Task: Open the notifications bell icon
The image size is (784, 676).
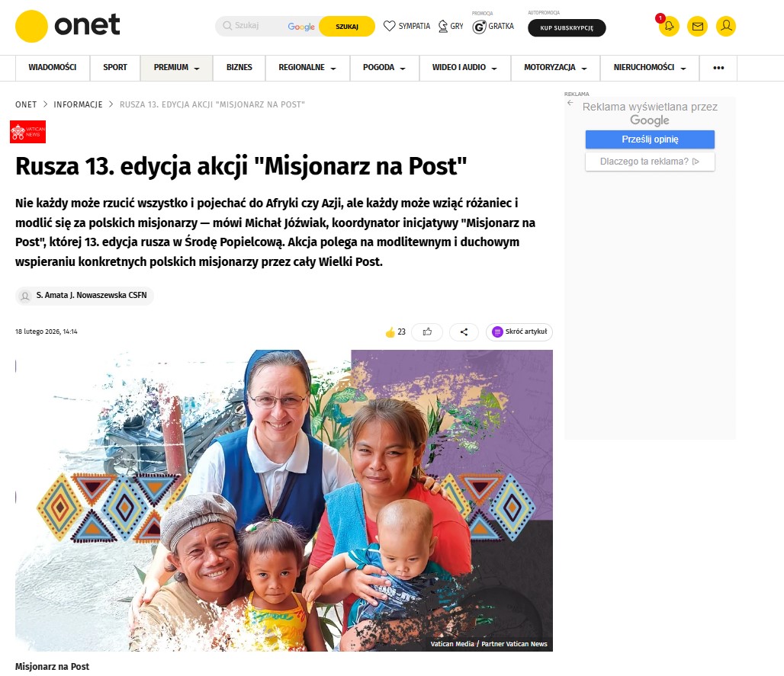Action: 669,26
